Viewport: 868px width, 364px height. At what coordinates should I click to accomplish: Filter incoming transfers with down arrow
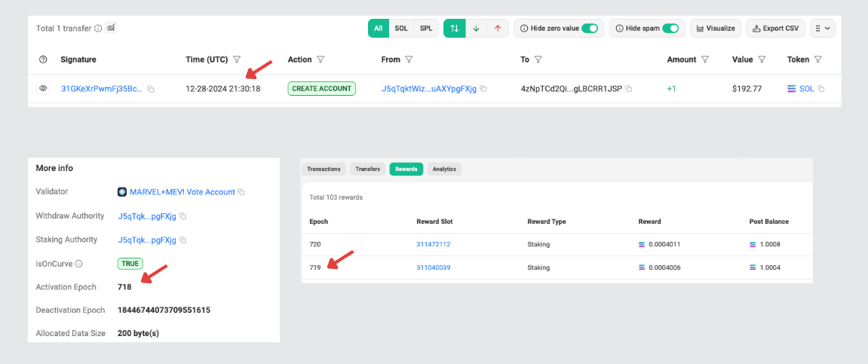tap(476, 28)
